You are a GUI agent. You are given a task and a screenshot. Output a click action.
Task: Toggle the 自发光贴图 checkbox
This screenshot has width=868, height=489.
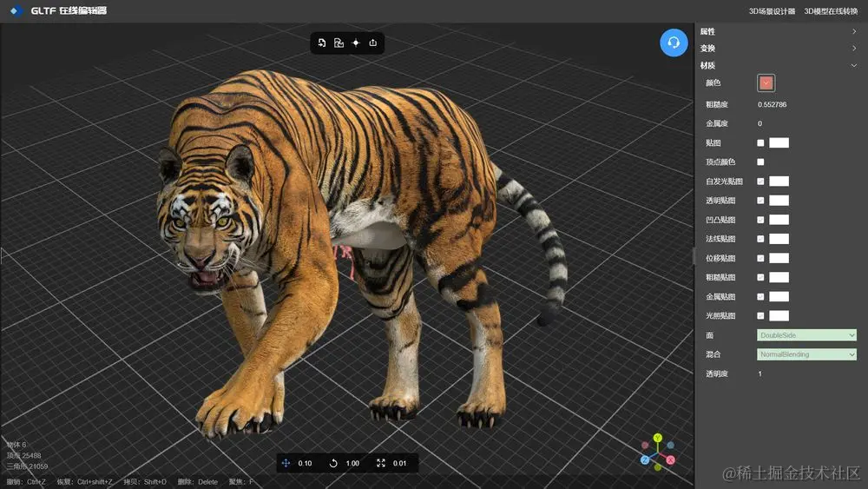click(760, 181)
